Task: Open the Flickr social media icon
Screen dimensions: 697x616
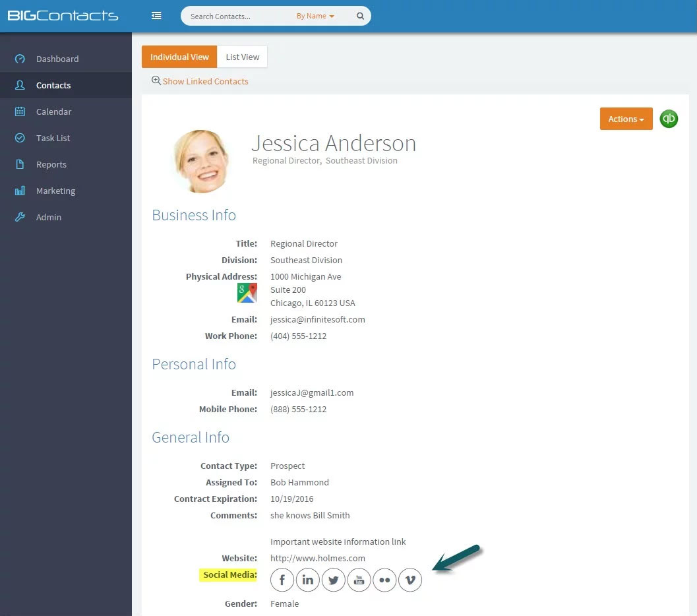Action: tap(384, 580)
